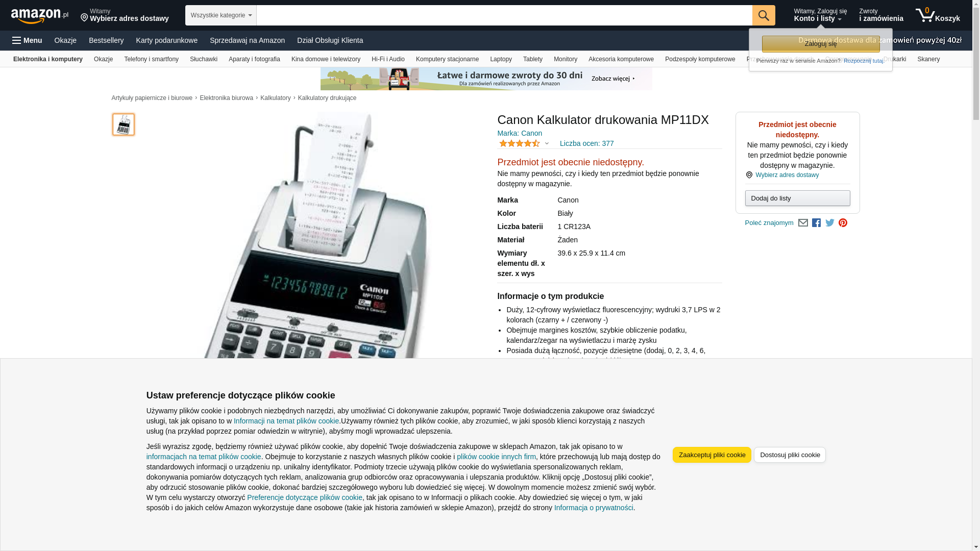The height and width of the screenshot is (551, 980).
Task: Click Dostosuj pliki cookie button
Action: 790,455
